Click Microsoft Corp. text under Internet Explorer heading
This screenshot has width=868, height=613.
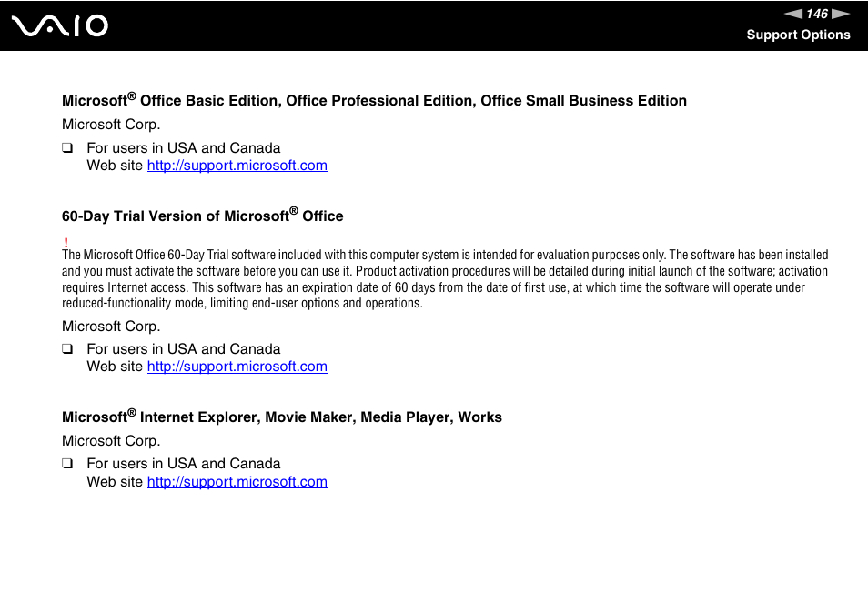111,441
